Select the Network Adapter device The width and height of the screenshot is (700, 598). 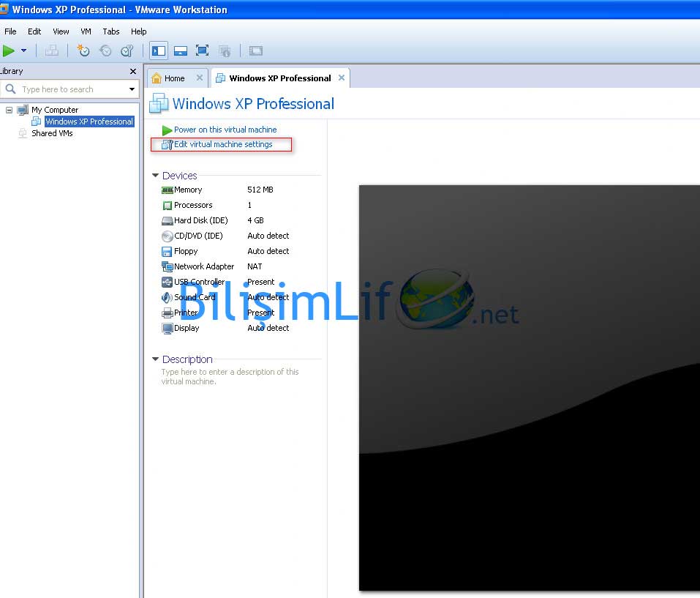click(203, 266)
